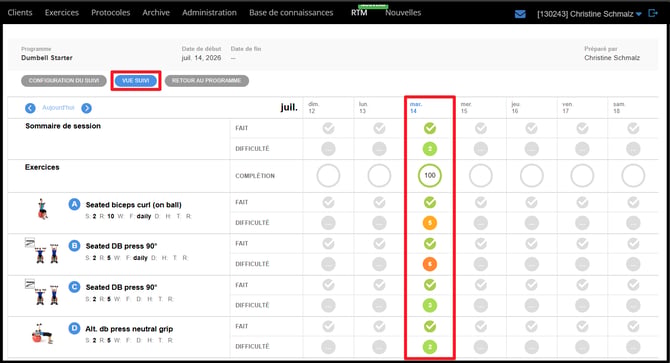Select the mar. 14 day header
The image size is (670, 363).
pyautogui.click(x=416, y=108)
